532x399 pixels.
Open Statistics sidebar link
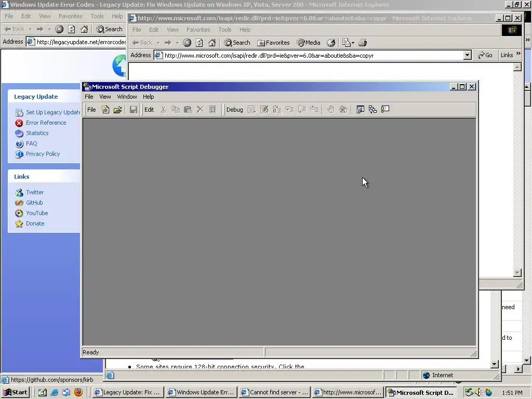(37, 133)
